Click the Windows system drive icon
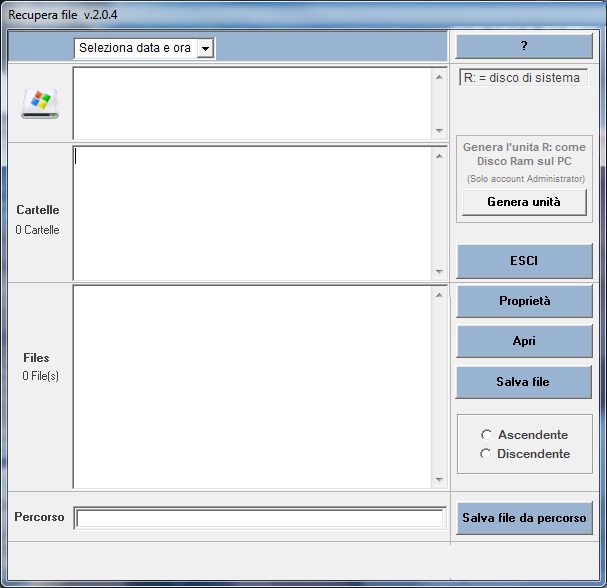607x588 pixels. click(40, 103)
